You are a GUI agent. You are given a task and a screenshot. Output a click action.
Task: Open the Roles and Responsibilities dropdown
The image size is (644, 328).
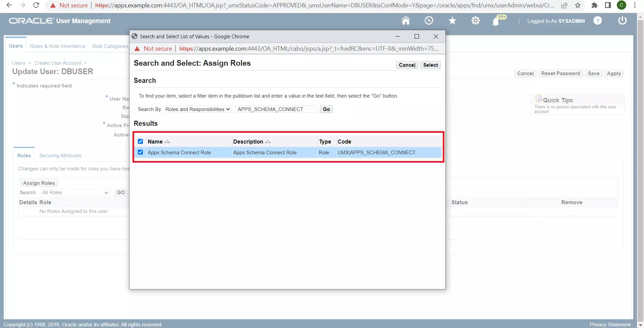tap(197, 109)
